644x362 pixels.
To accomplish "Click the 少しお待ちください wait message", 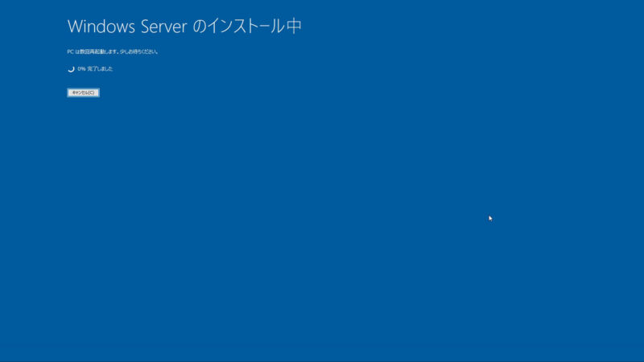I will click(138, 51).
